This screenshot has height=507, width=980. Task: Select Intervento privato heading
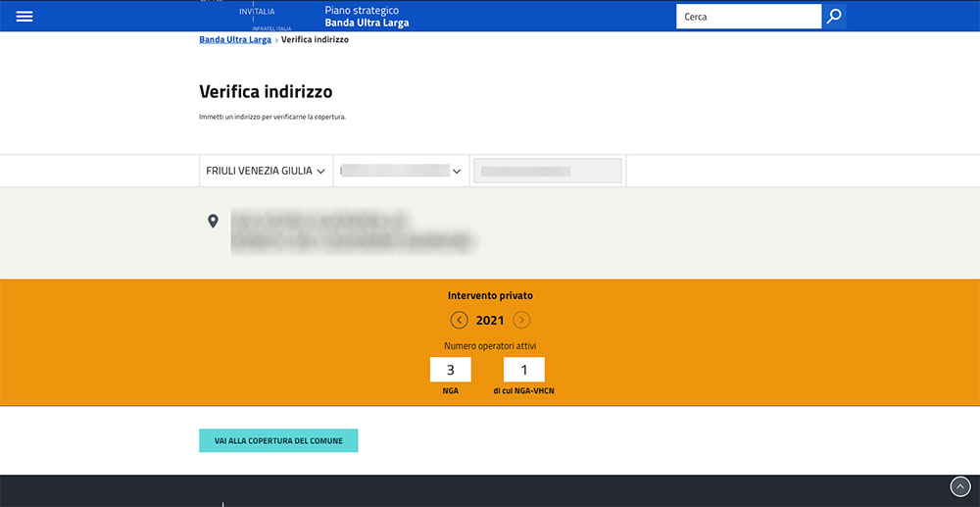pyautogui.click(x=491, y=296)
